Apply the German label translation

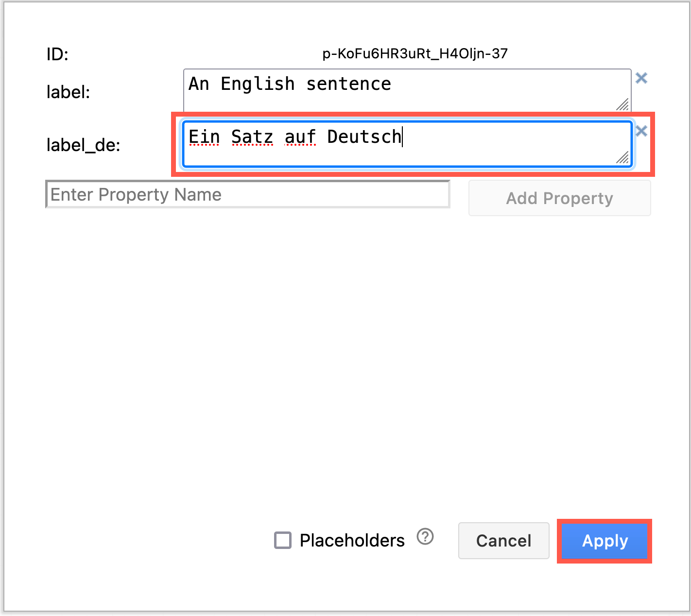[x=604, y=541]
